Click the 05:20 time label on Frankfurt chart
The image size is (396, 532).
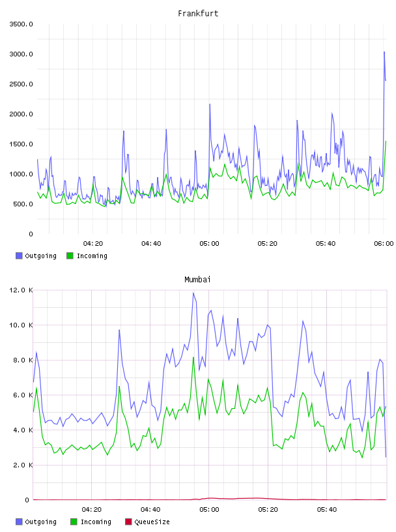click(x=268, y=244)
